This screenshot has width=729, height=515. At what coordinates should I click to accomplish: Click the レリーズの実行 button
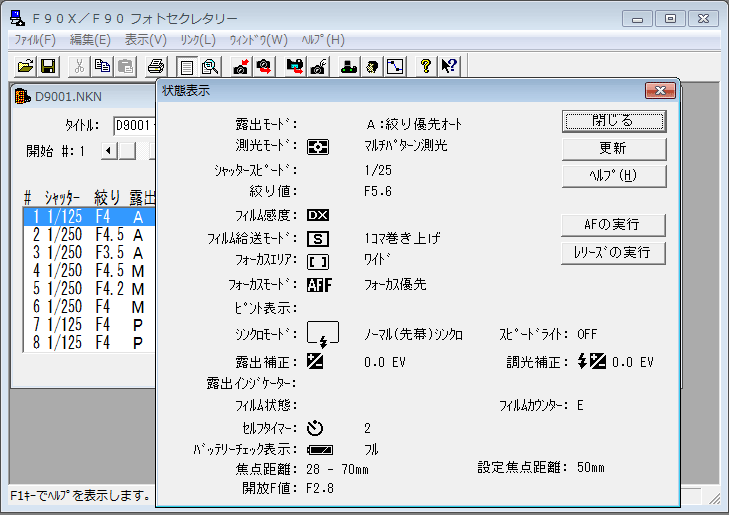(613, 253)
